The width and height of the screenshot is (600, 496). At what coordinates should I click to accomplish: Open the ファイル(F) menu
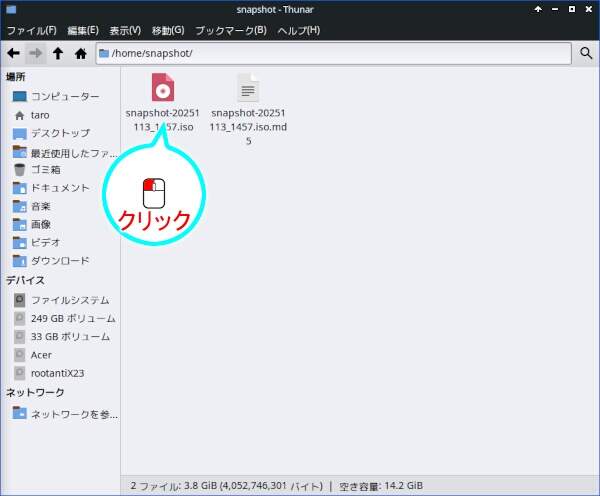[32, 30]
